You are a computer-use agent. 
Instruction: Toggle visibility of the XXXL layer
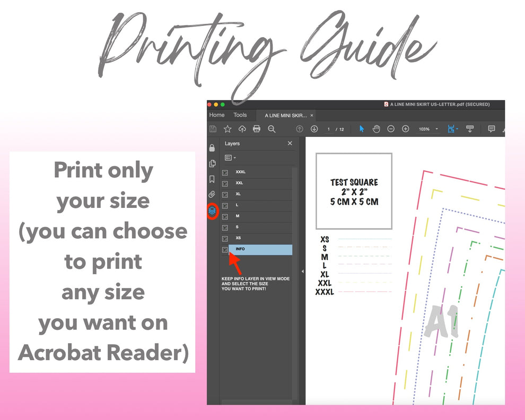[225, 172]
